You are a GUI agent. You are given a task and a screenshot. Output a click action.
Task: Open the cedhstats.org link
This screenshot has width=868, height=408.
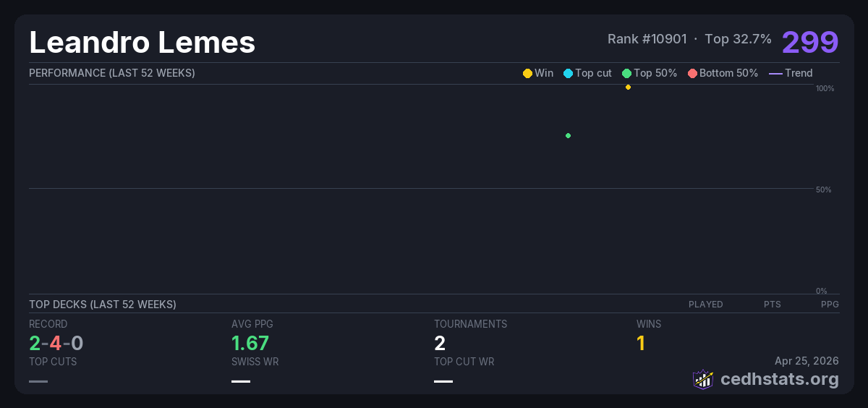coord(779,379)
